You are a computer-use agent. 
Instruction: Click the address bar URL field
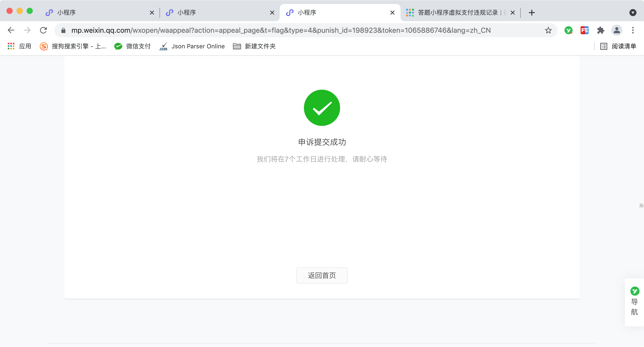pyautogui.click(x=280, y=30)
